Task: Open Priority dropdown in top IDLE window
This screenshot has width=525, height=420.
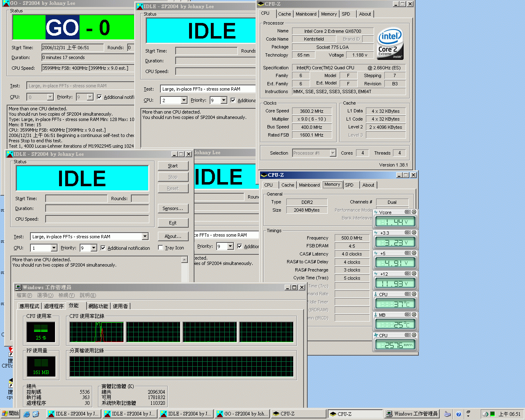Action: click(224, 100)
